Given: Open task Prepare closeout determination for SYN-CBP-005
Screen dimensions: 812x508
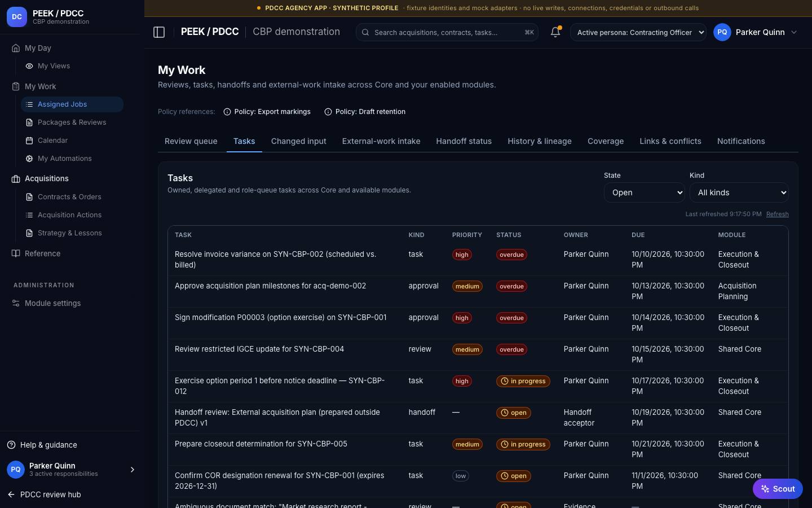Looking at the screenshot, I should click(261, 444).
